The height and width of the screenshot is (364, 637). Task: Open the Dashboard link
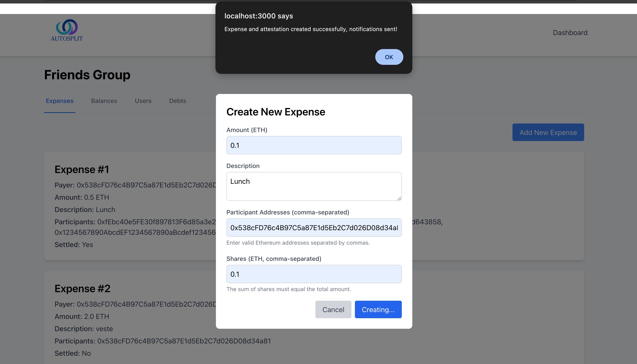[570, 33]
